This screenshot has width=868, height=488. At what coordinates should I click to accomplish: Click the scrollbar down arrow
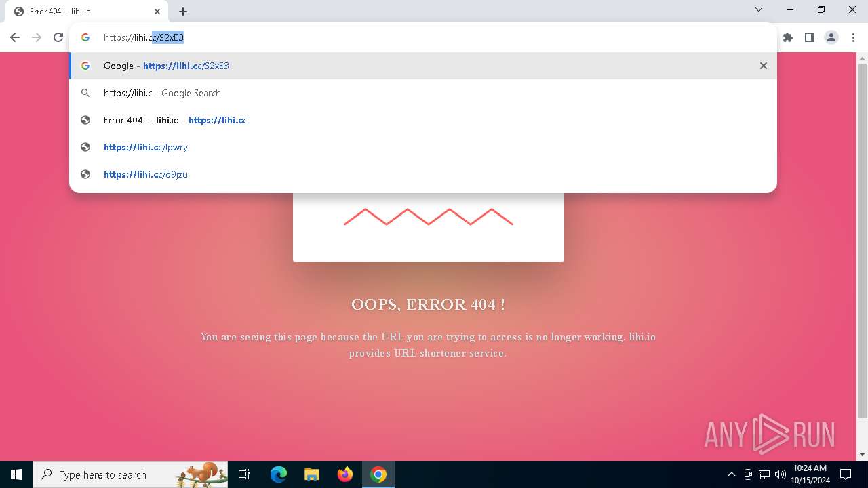click(862, 455)
